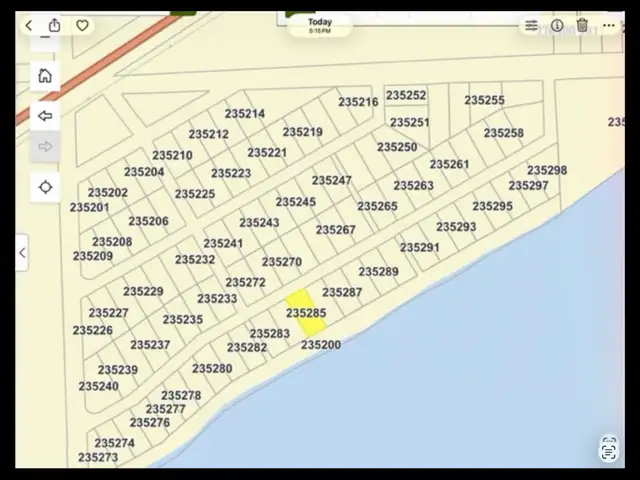Click parcel label 235214
640x480 pixels.
point(245,113)
